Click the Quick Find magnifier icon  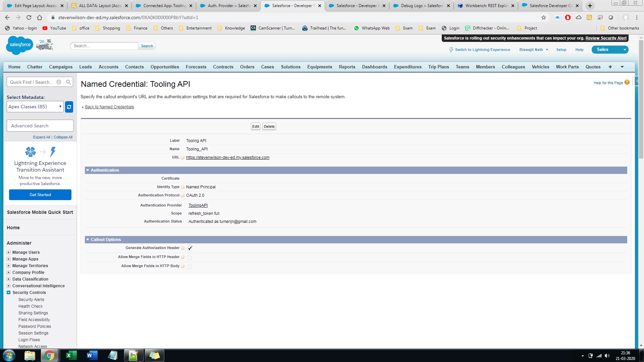click(68, 82)
